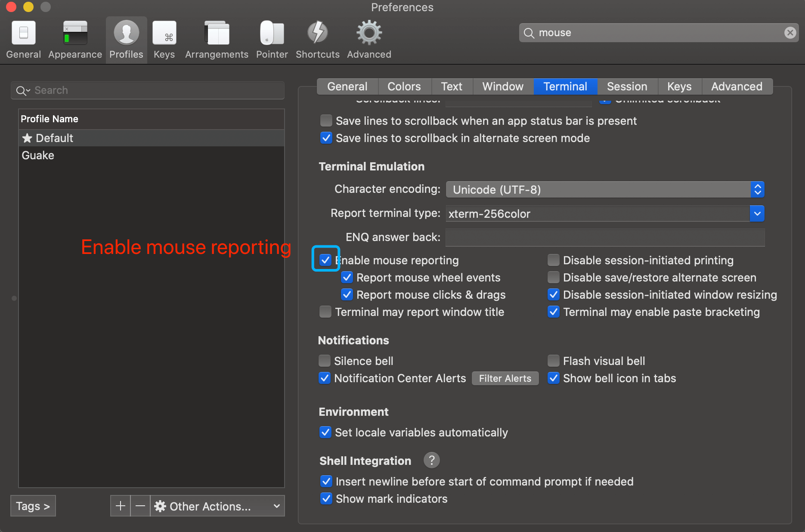Click the xterm-256color terminal type field
Screen dimensions: 805x532
[598, 213]
